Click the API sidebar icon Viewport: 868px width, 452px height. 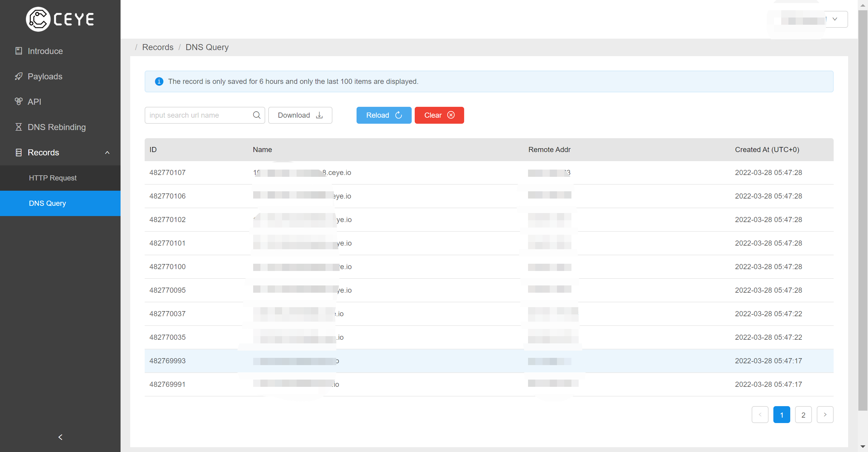click(x=18, y=101)
